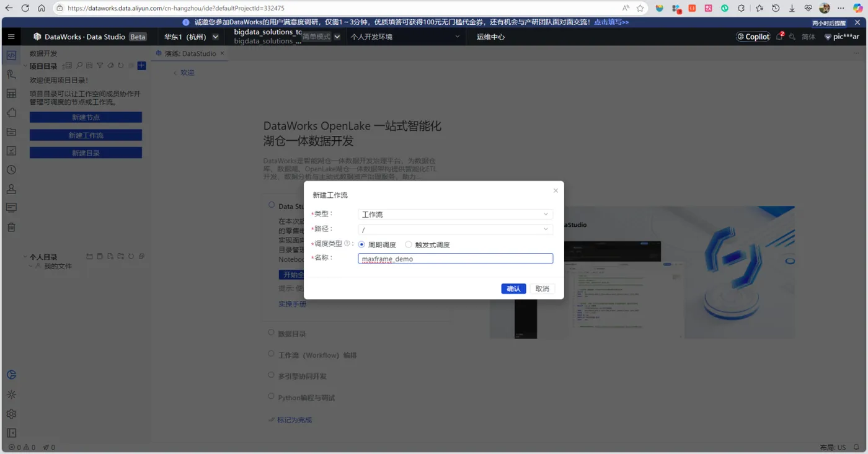Open the 简单模式 mode dropdown
The image size is (868, 454).
click(x=321, y=37)
